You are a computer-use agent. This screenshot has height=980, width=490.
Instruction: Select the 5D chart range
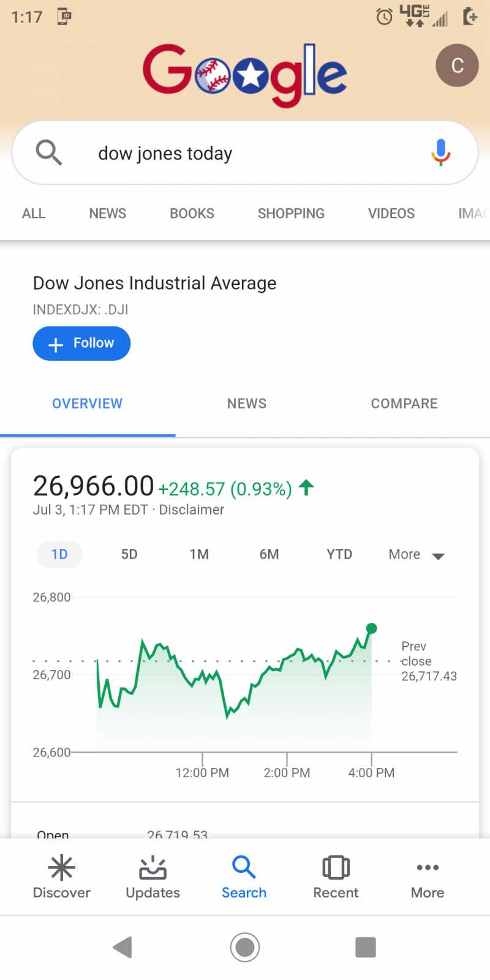tap(129, 554)
